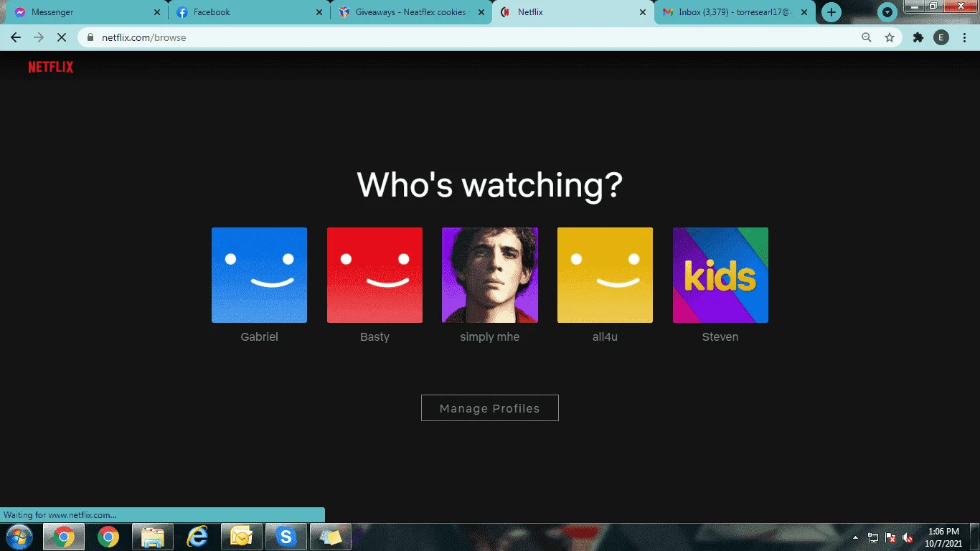Screen dimensions: 980x551
Task: Choose the red Basty profile avatar
Action: click(x=374, y=275)
